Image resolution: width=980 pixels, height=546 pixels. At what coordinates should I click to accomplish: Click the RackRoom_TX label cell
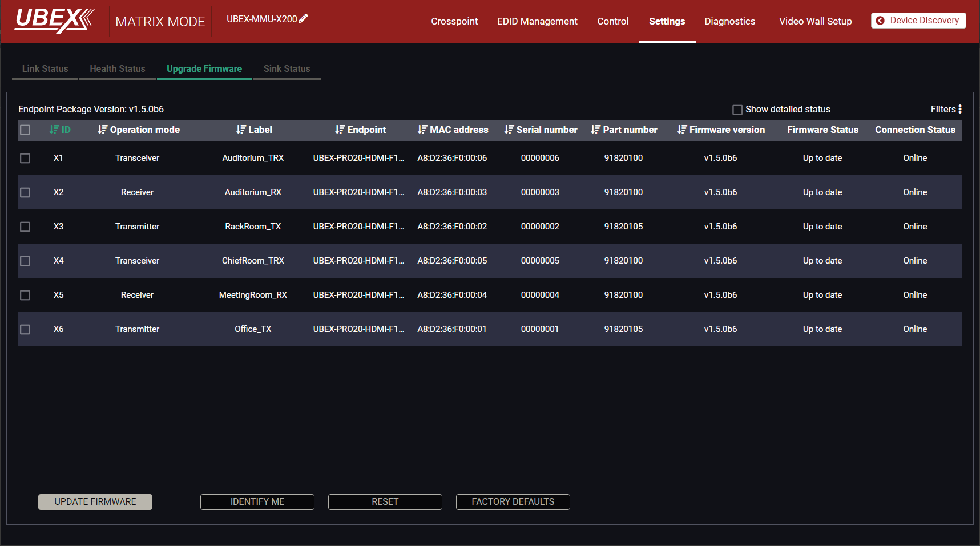(x=253, y=227)
